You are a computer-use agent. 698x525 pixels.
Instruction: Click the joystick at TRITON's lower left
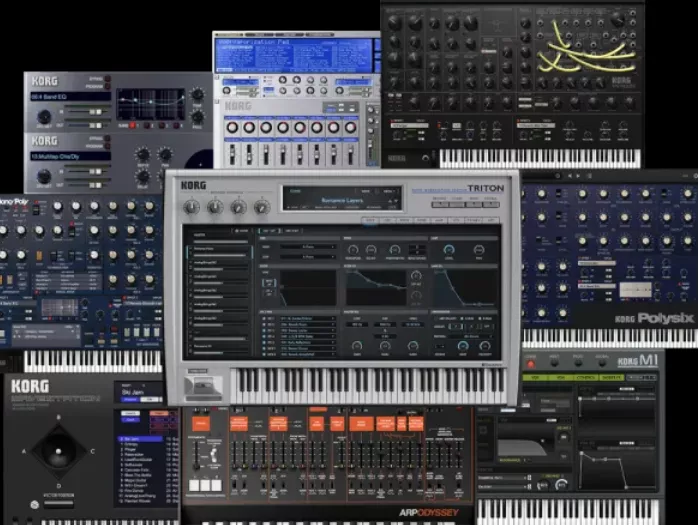coord(203,387)
